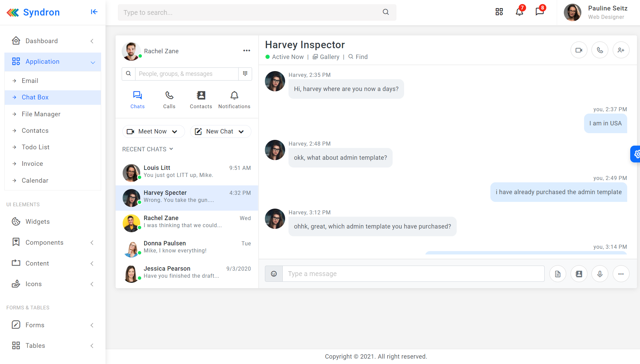The height and width of the screenshot is (364, 640).
Task: Open the messages icon with badge 8
Action: point(540,12)
